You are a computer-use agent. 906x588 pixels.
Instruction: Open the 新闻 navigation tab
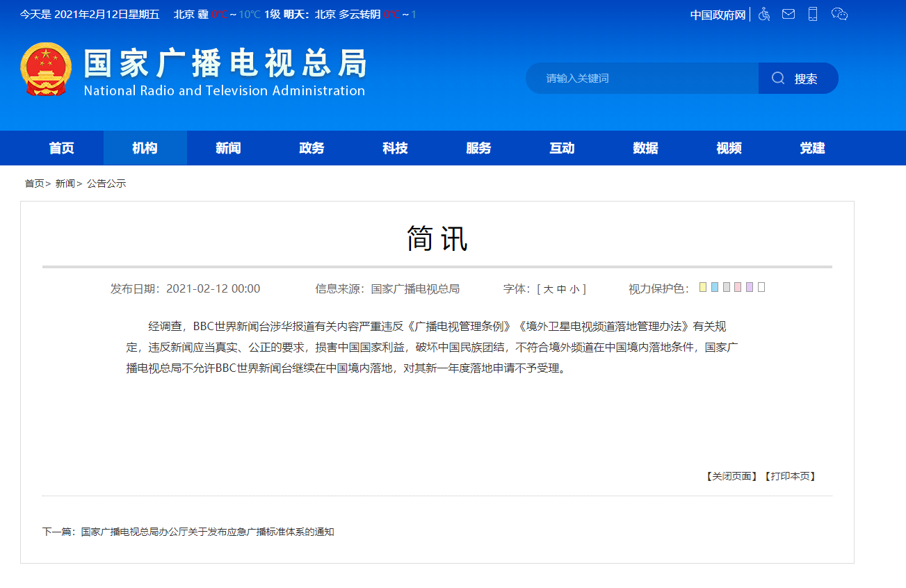pos(229,148)
